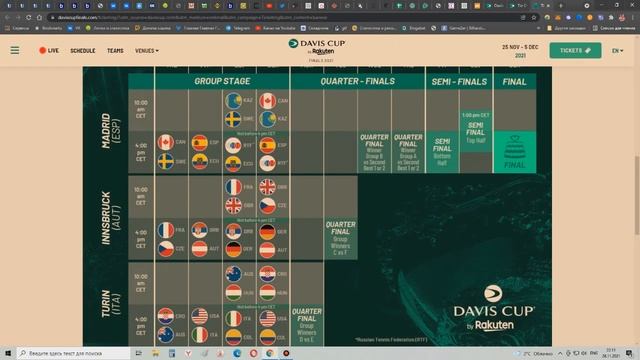
Task: Click Kazakhstan flag in KAZ vs SWE match
Action: click(233, 100)
